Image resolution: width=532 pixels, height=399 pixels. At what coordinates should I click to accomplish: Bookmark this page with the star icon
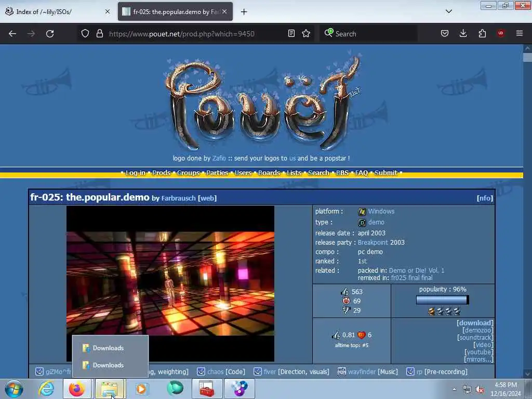coord(306,34)
